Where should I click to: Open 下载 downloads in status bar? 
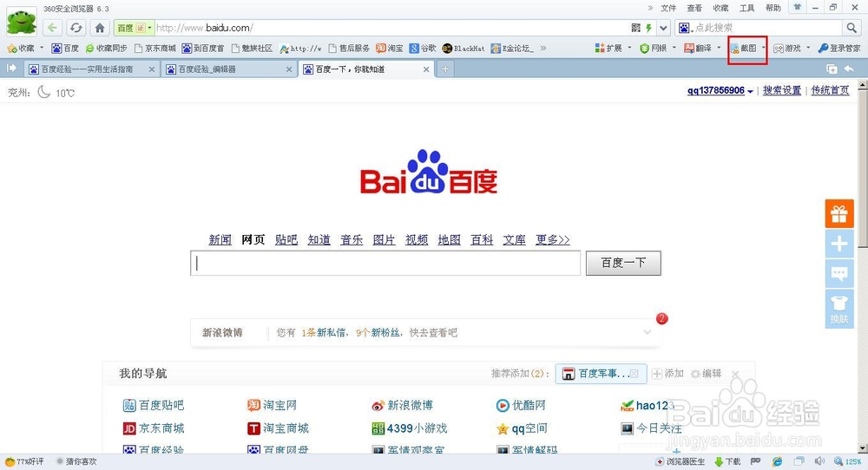pos(728,461)
